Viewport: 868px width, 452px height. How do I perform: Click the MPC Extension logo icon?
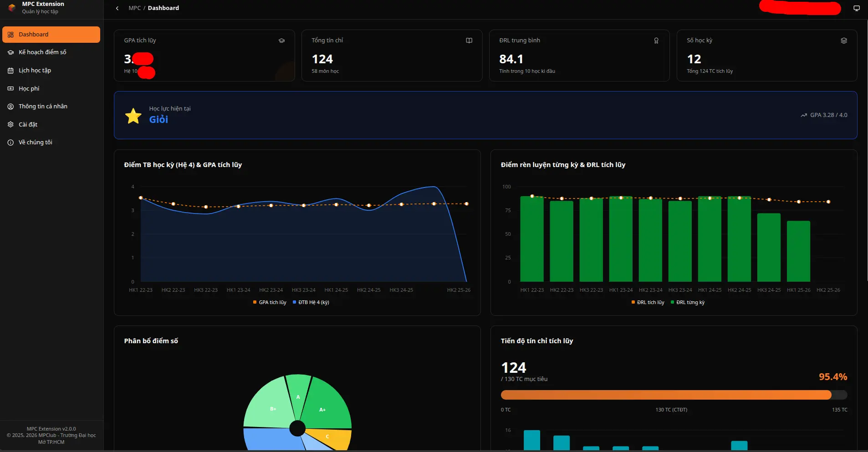point(12,7)
